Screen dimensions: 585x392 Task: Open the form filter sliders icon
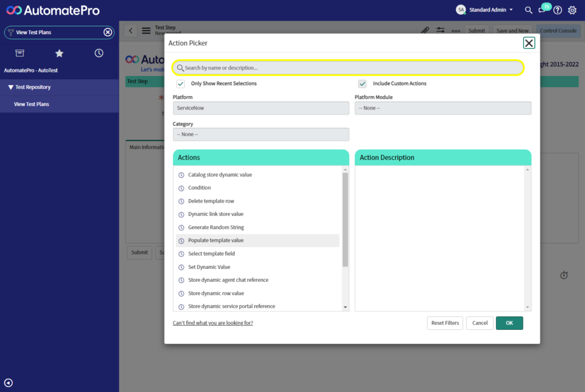439,31
